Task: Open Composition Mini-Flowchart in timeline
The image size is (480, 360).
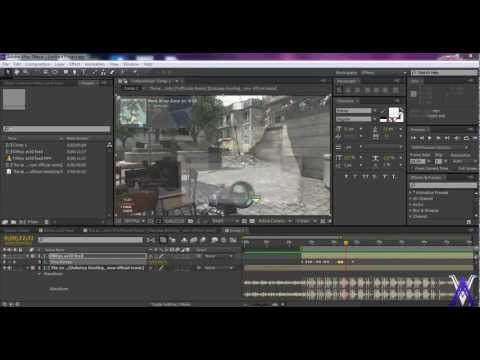Action: [151, 240]
